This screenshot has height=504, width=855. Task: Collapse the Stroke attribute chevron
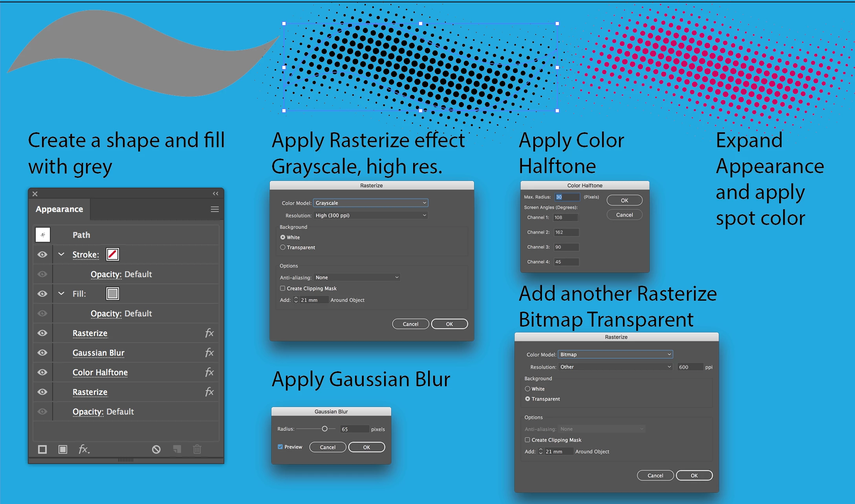point(61,254)
